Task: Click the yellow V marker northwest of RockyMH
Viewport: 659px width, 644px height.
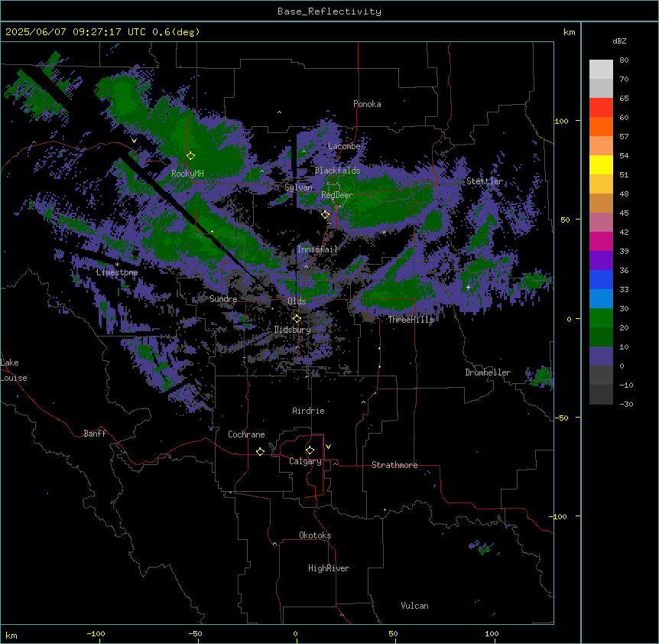Action: (x=134, y=141)
